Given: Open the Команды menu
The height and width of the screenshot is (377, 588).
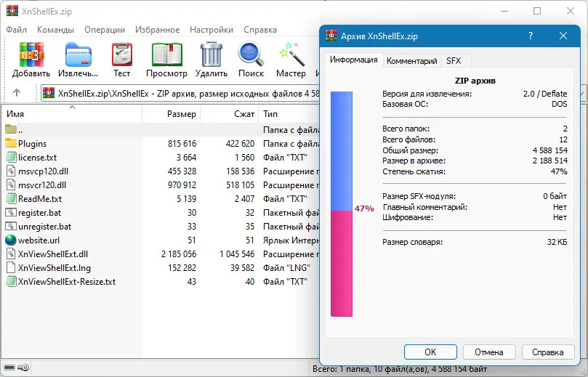Looking at the screenshot, I should point(55,30).
